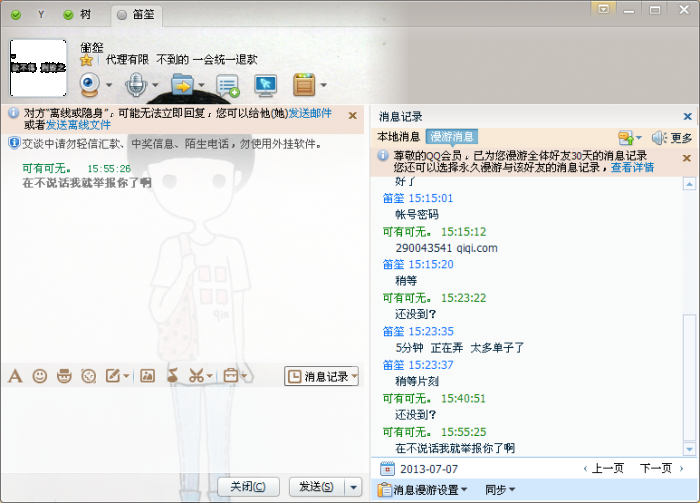Click contact name 笛笙 in header
The width and height of the screenshot is (700, 503).
click(92, 47)
